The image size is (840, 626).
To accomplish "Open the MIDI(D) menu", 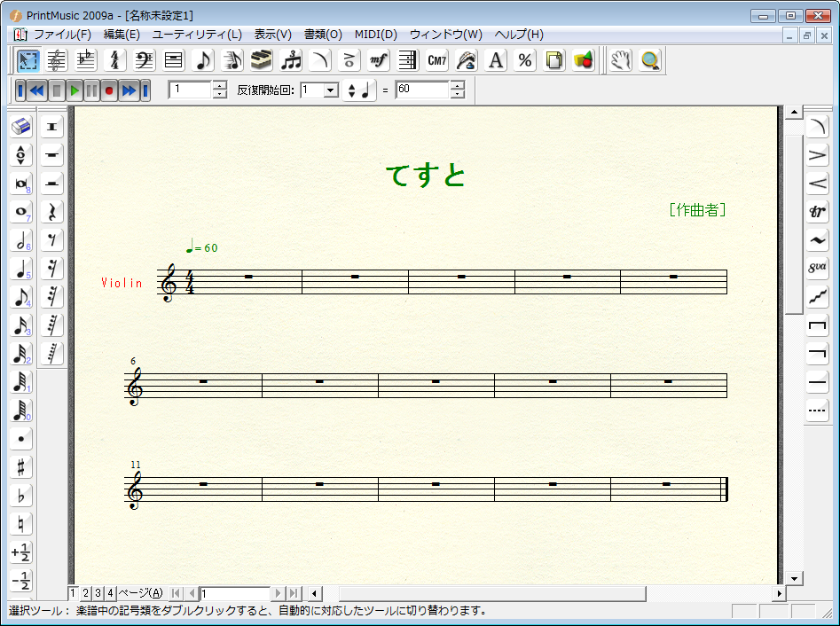I will pyautogui.click(x=375, y=35).
